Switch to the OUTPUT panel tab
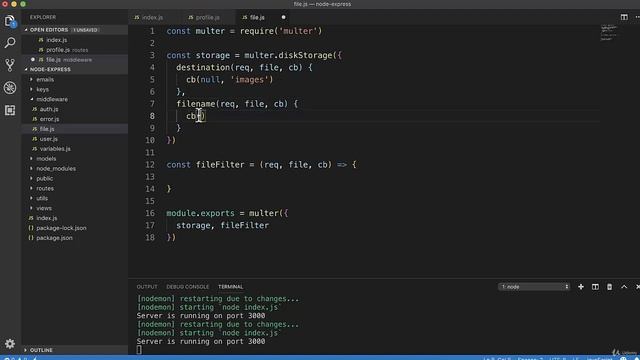Viewport: 640px width, 360px height. click(147, 287)
